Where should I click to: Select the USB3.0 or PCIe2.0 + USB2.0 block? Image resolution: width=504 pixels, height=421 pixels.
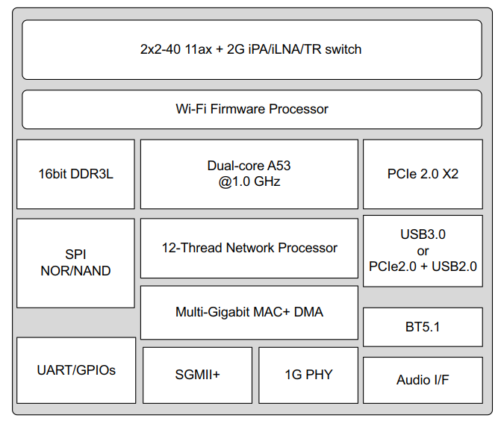tap(423, 250)
